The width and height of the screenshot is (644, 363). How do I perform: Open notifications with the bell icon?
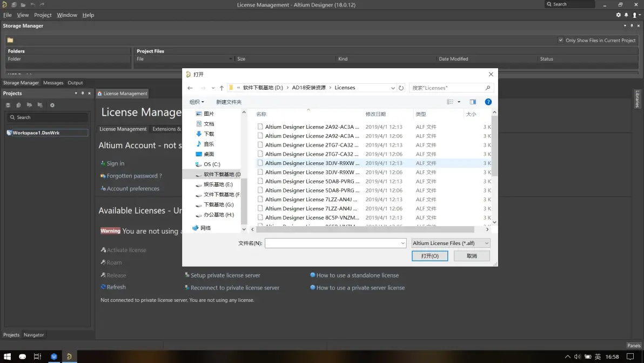(x=626, y=15)
